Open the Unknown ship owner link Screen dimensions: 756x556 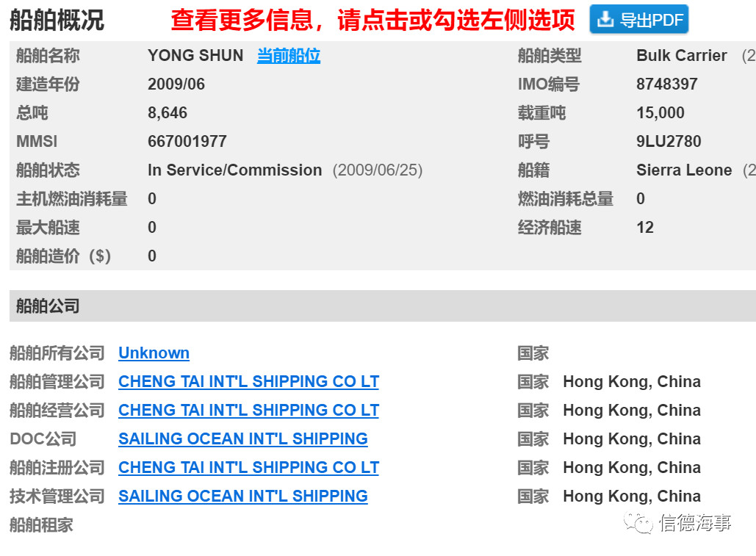(154, 353)
